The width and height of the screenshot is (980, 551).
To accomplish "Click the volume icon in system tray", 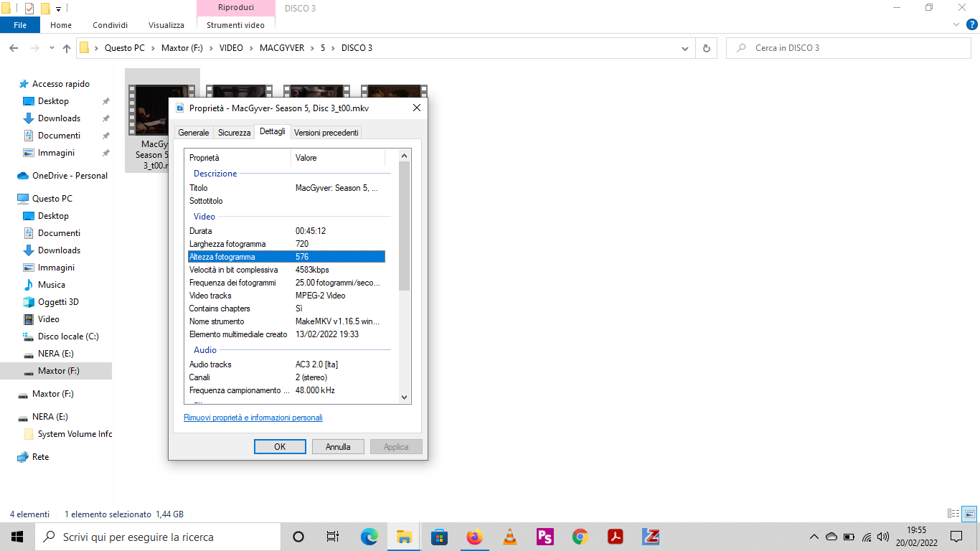I will [x=883, y=537].
